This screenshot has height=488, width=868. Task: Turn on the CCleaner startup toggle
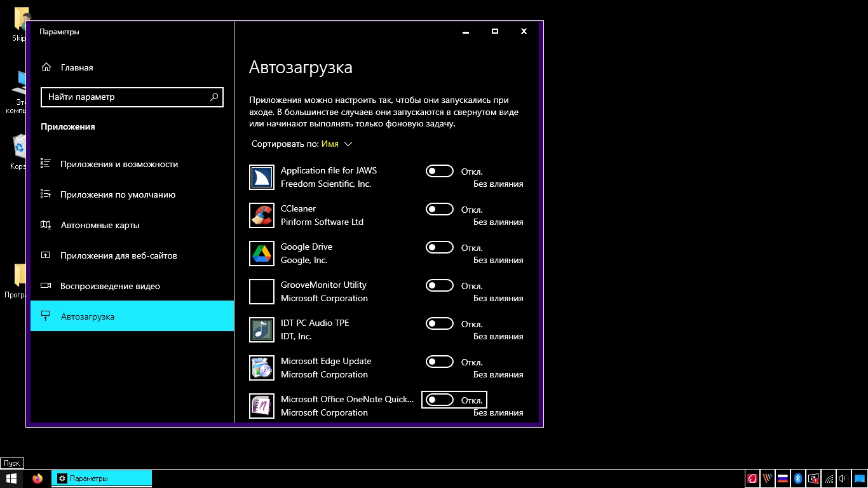click(x=440, y=209)
